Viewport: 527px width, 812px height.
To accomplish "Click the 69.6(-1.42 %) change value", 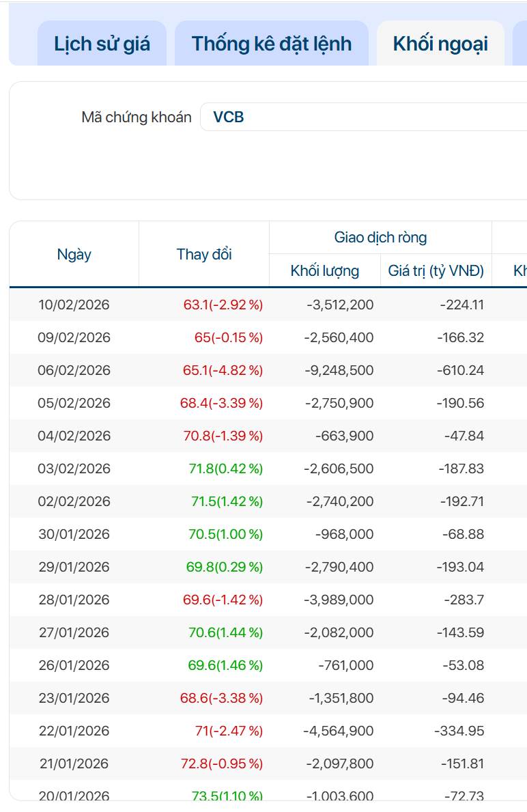I will [223, 600].
